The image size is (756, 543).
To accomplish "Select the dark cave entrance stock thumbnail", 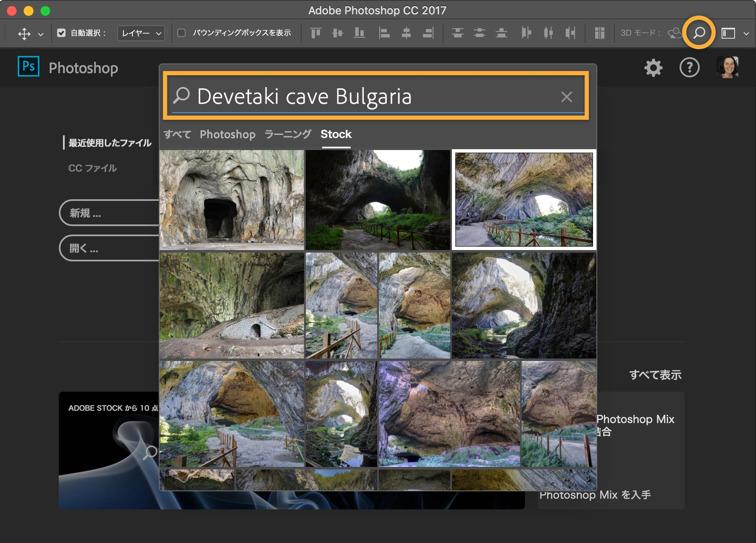I will (x=231, y=200).
